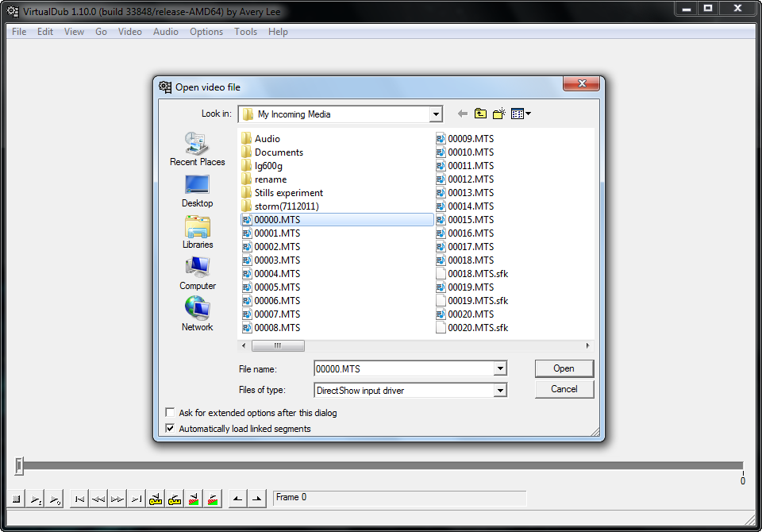Screen dimensions: 762x532
Task: Open the Options menu
Action: coord(206,32)
